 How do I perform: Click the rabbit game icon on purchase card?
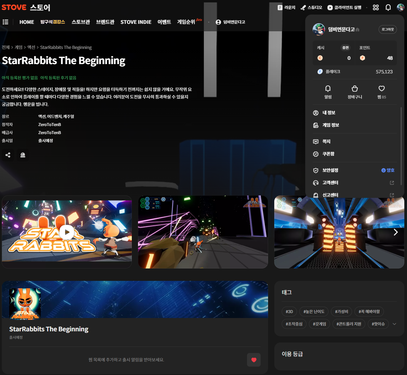point(25,304)
